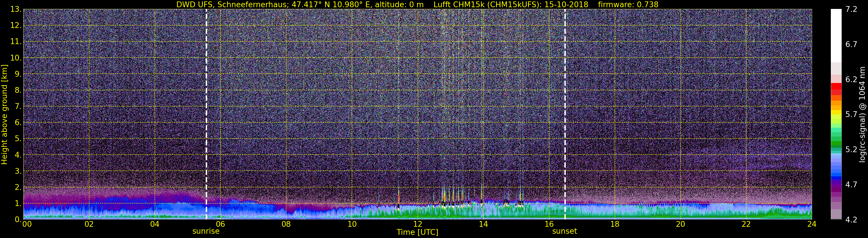
Task: Click the height tick label '6.'
Action: coord(18,123)
